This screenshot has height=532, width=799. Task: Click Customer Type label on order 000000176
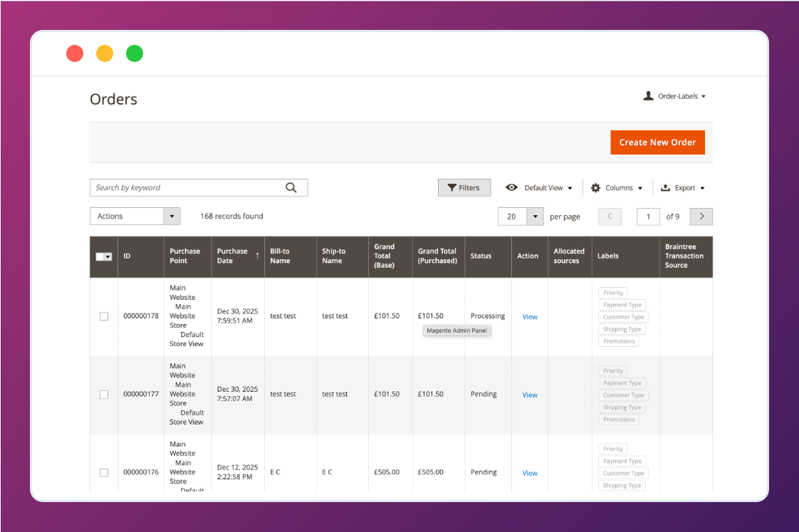(623, 473)
